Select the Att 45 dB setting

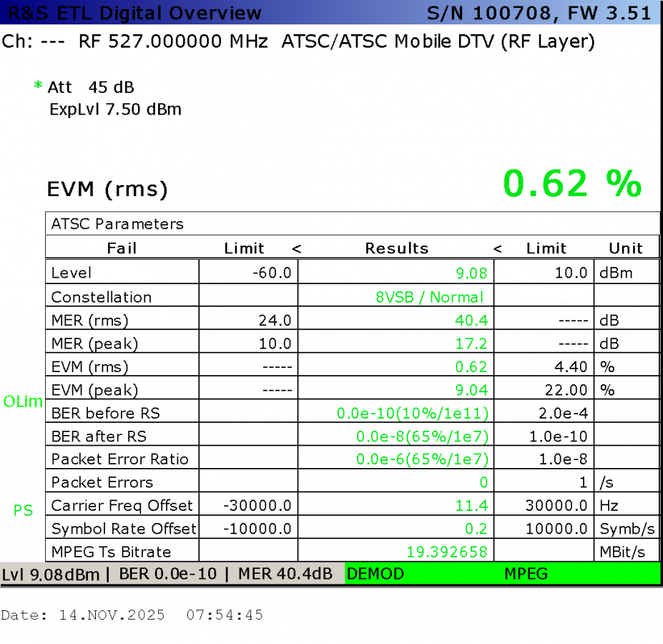pyautogui.click(x=91, y=87)
